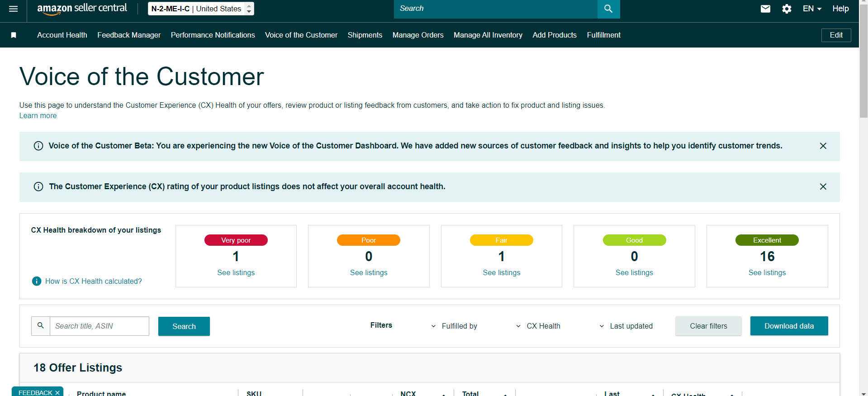Open Performance Notifications menu item
Viewport: 868px width, 396px height.
click(213, 35)
